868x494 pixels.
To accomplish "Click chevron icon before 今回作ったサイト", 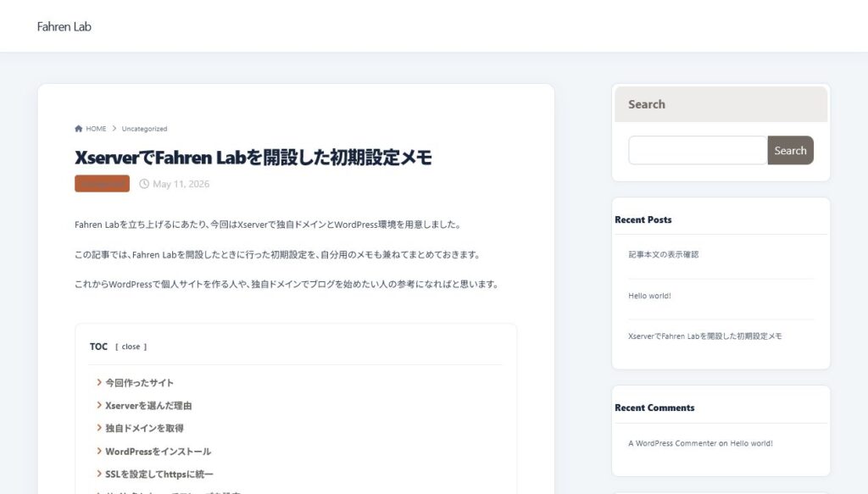I will click(99, 382).
